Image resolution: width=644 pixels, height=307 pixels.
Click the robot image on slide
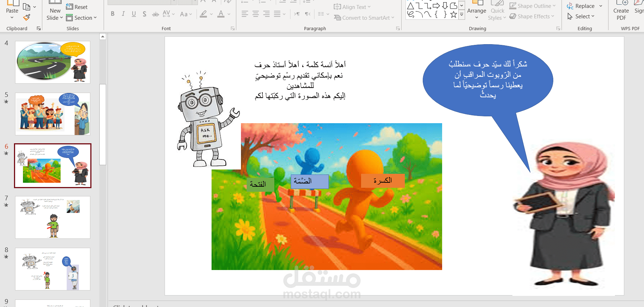tap(208, 120)
